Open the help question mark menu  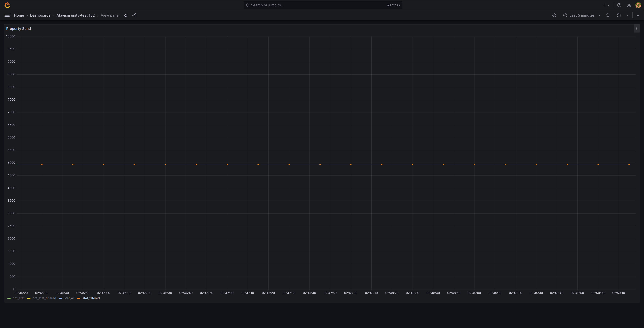pyautogui.click(x=619, y=5)
